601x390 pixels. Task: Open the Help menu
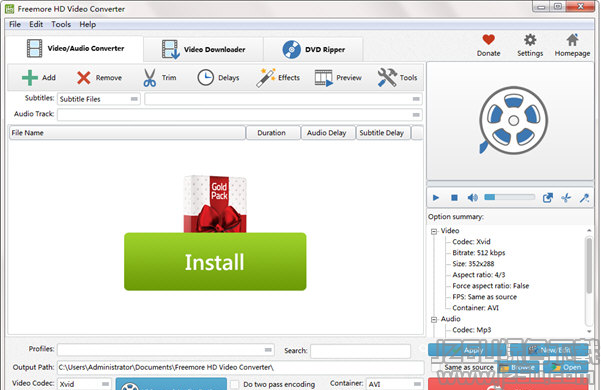pyautogui.click(x=87, y=25)
